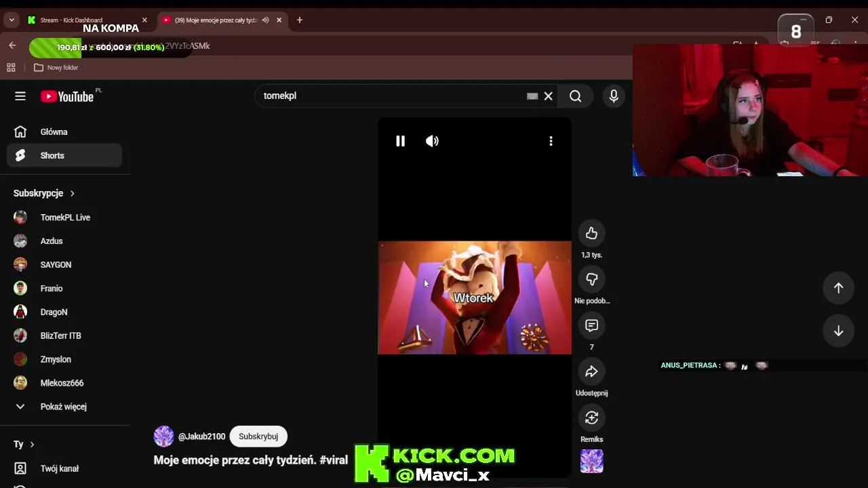Viewport: 868px width, 488px height.
Task: Go to the next Short with down arrow
Action: 838,331
